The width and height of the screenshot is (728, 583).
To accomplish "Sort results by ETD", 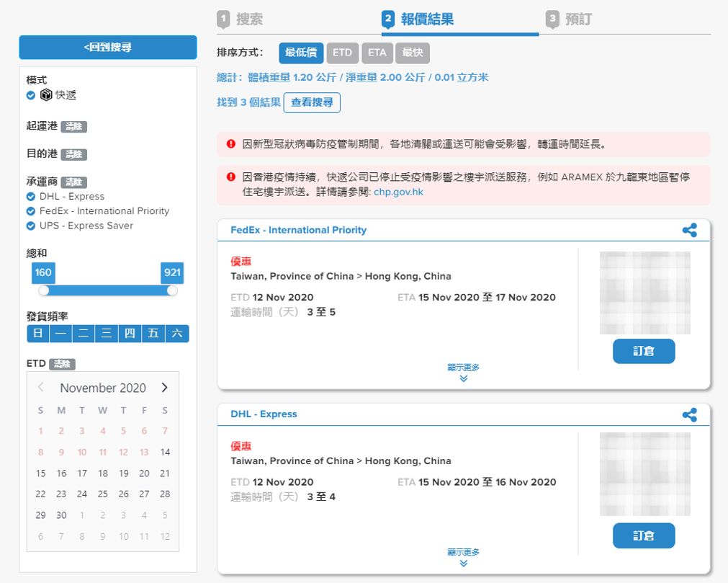I will [343, 53].
